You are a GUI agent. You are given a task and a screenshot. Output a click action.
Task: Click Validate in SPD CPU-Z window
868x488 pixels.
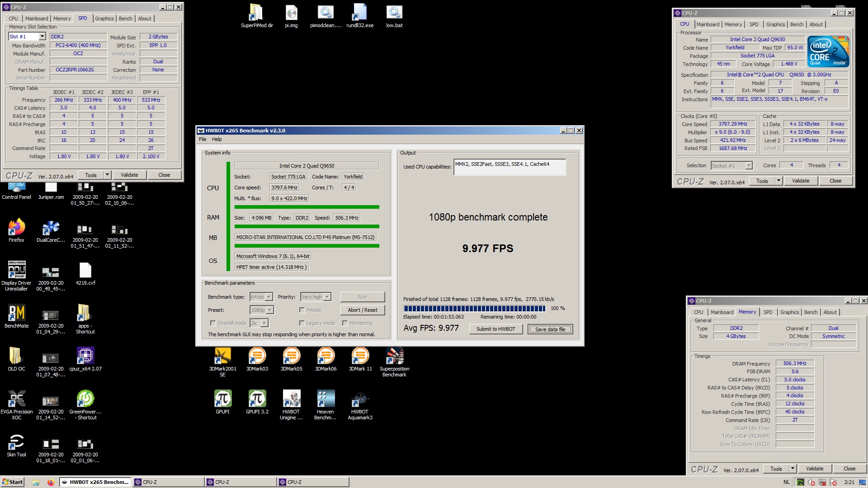tap(129, 175)
